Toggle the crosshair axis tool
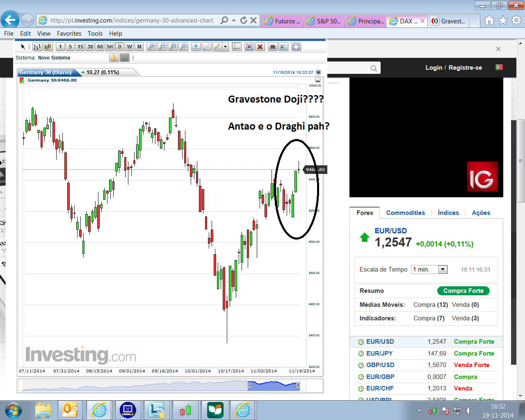525x420 pixels. (237, 47)
